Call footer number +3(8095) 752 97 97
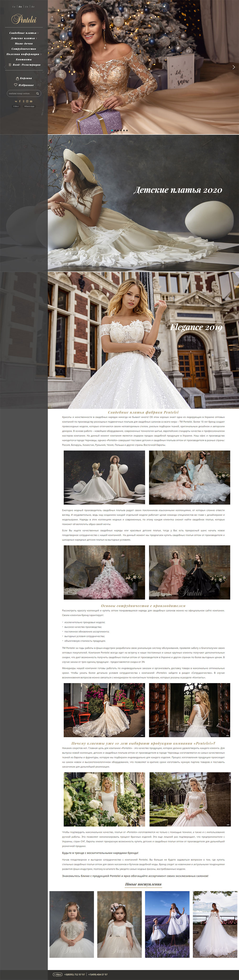239x980 pixels. [x=75, y=975]
